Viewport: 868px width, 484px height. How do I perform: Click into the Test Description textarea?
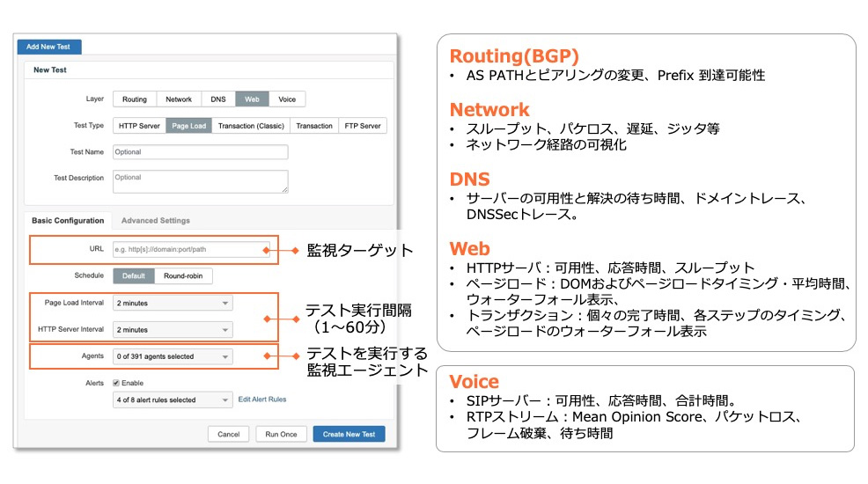(200, 181)
